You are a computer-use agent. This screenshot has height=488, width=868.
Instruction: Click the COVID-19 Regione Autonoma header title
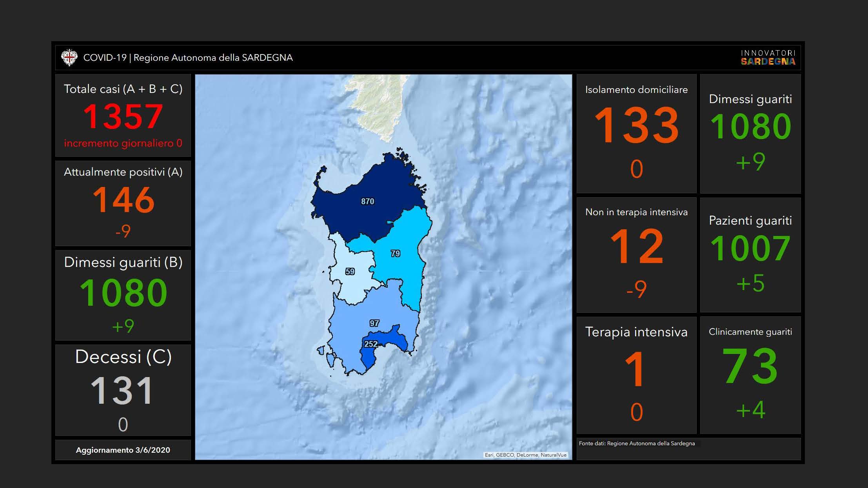click(x=188, y=58)
